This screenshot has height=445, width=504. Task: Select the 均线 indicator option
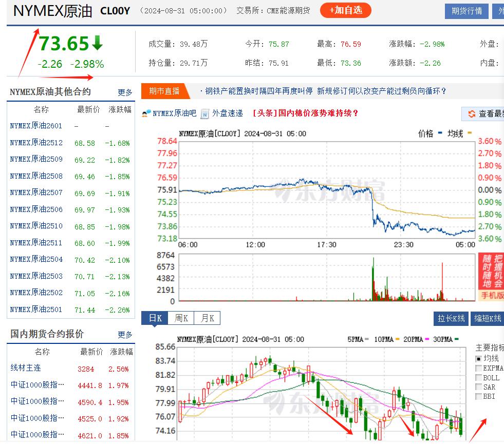click(478, 359)
